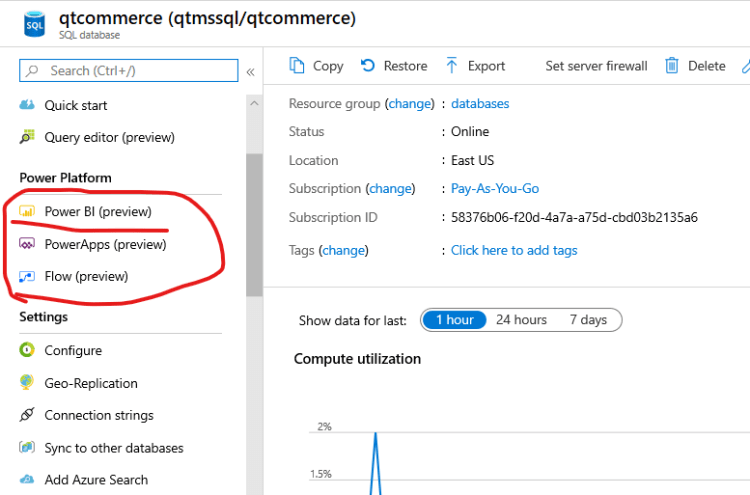Click the Add Azure Search cloud icon
Image resolution: width=750 pixels, height=495 pixels.
27,479
